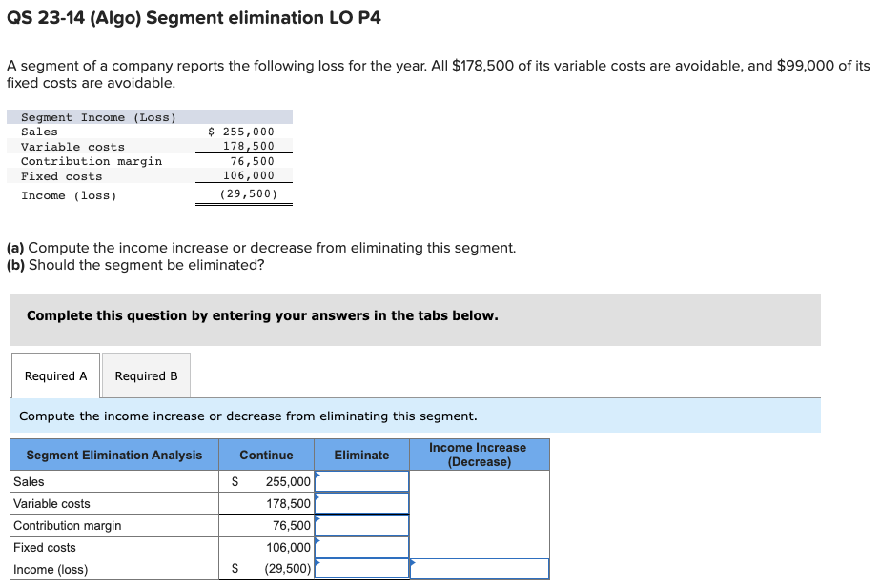880x588 pixels.
Task: Select the Required A tab
Action: tap(54, 375)
